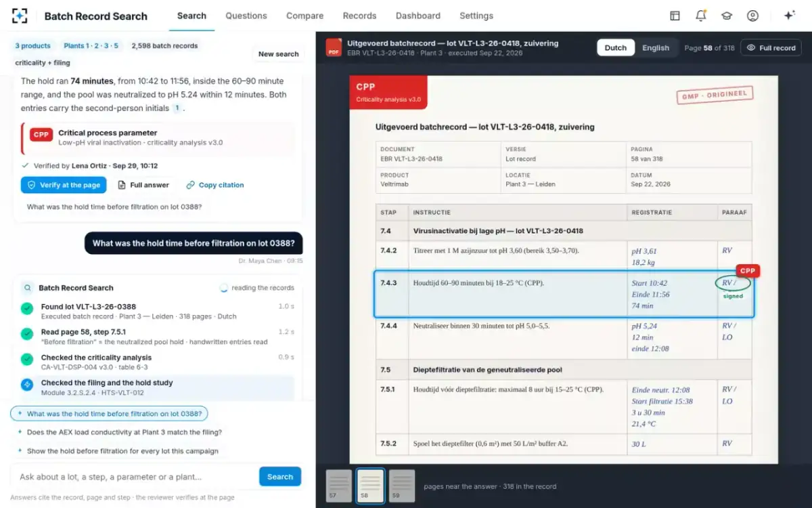The image size is (812, 508).
Task: Click the Critical process parameter card title
Action: (108, 133)
